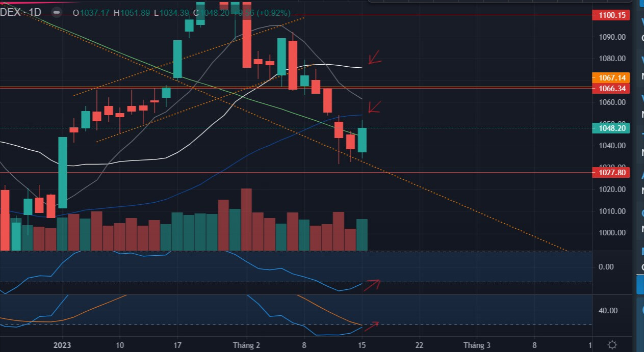The height and width of the screenshot is (352, 644).
Task: Click the Tháng 2 time axis label
Action: pos(247,345)
